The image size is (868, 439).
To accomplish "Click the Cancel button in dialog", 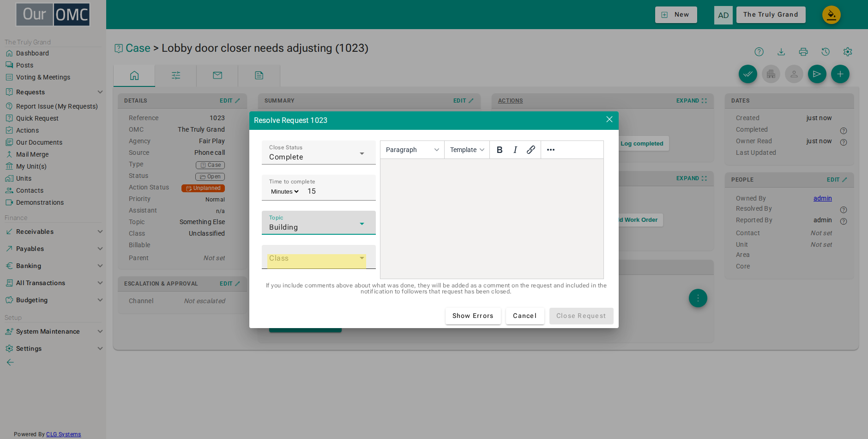I will pyautogui.click(x=525, y=316).
